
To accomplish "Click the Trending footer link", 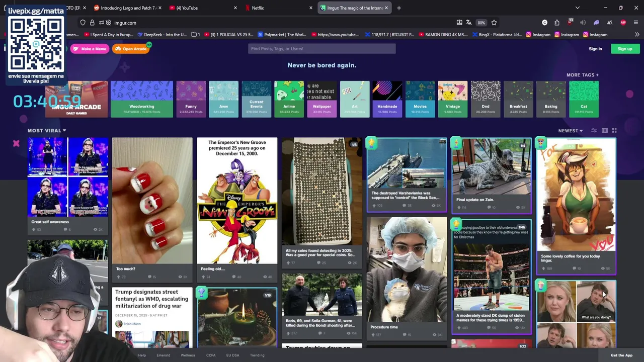I will pos(257,355).
